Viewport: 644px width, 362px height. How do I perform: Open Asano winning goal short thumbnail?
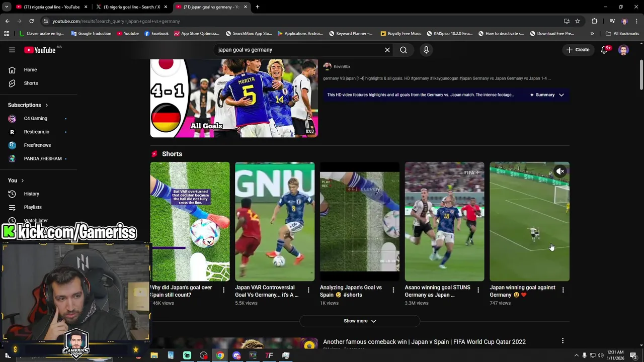pyautogui.click(x=444, y=221)
